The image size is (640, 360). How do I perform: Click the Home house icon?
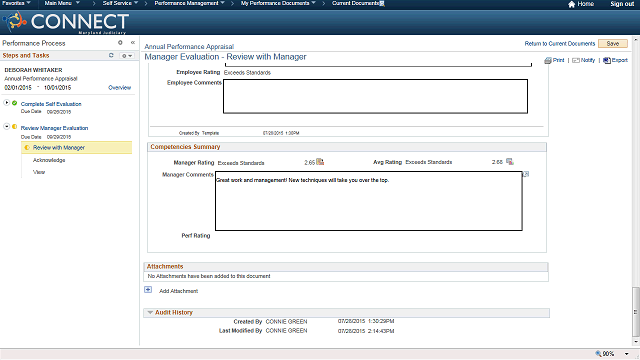point(571,4)
